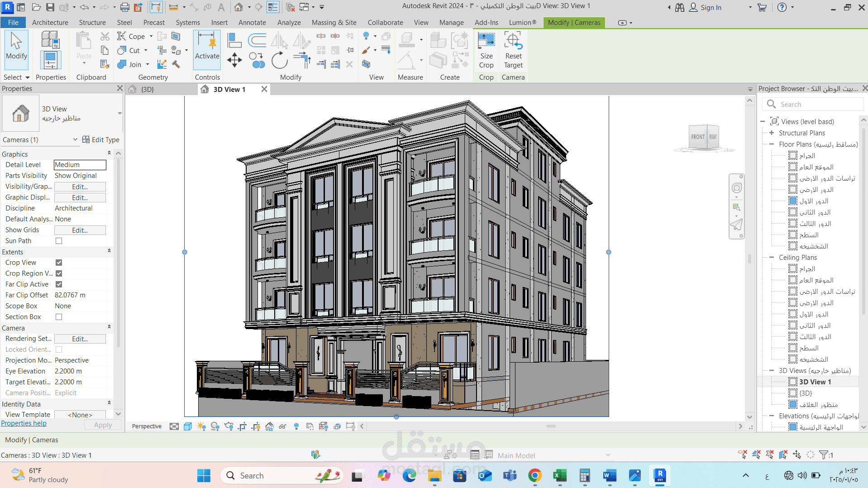Screen dimensions: 868x488
Task: Click the Edit Type button
Action: click(x=101, y=140)
